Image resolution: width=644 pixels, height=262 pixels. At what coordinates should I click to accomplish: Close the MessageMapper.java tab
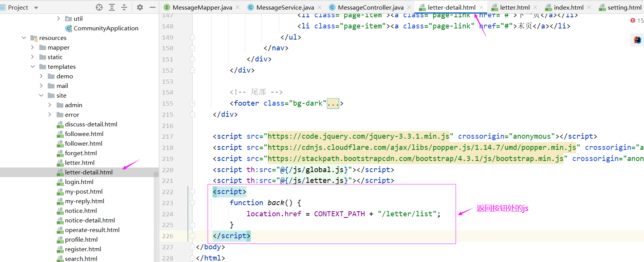click(x=238, y=7)
